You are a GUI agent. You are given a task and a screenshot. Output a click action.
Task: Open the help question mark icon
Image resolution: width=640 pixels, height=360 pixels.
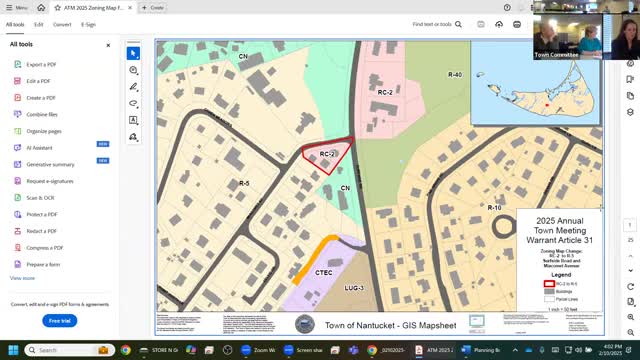click(x=507, y=7)
